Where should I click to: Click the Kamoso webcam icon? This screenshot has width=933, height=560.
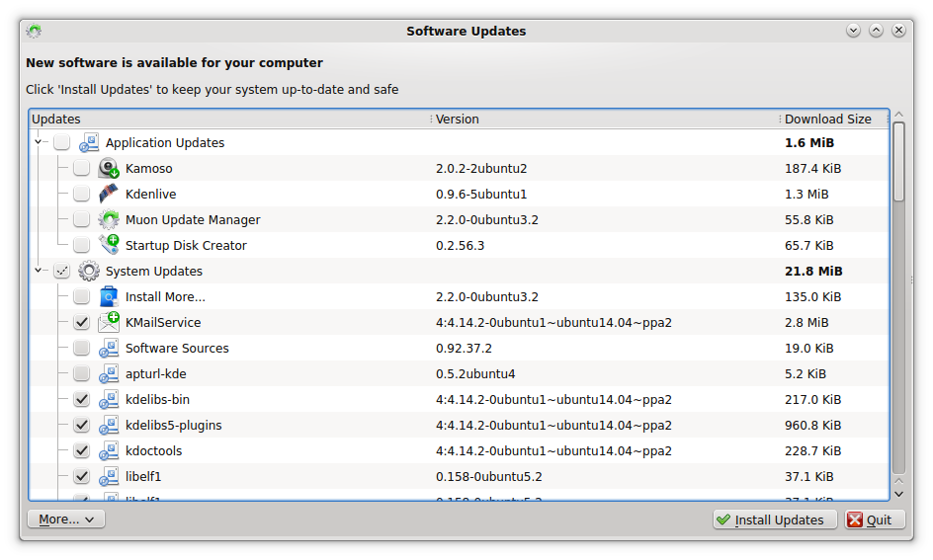109,168
